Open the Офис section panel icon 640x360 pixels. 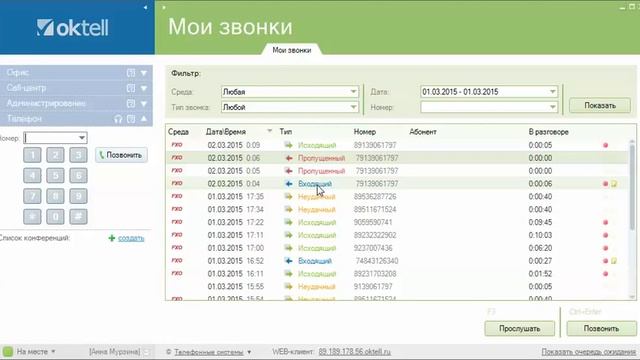(131, 73)
